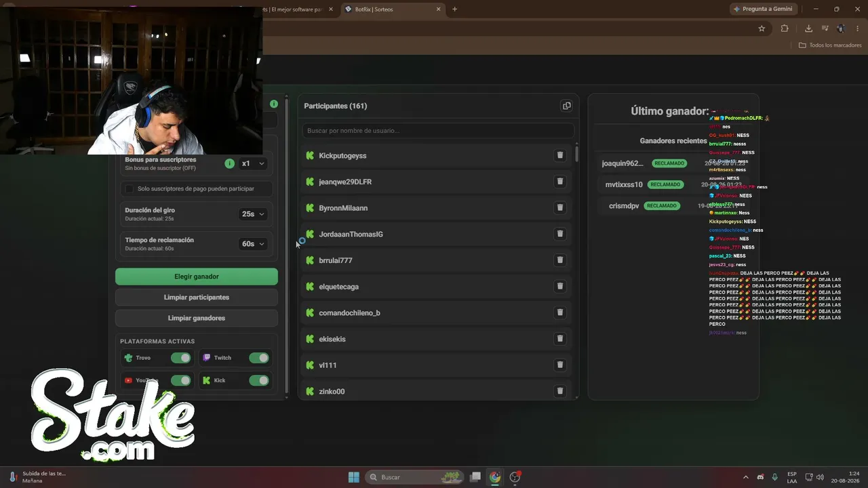
Task: Open the media controls icon in Chrome
Action: click(x=825, y=28)
